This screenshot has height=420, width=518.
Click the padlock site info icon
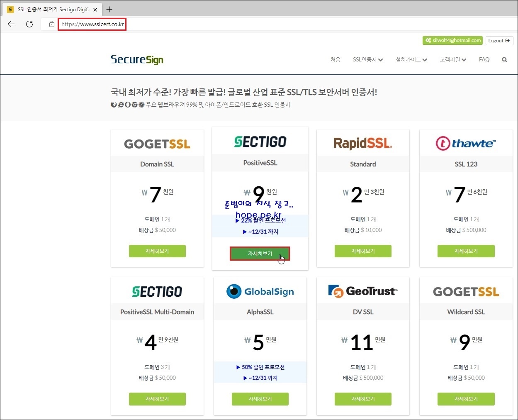(51, 24)
